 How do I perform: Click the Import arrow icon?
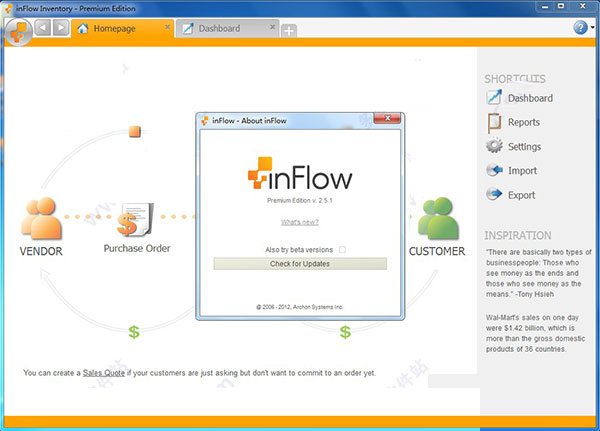pyautogui.click(x=494, y=170)
